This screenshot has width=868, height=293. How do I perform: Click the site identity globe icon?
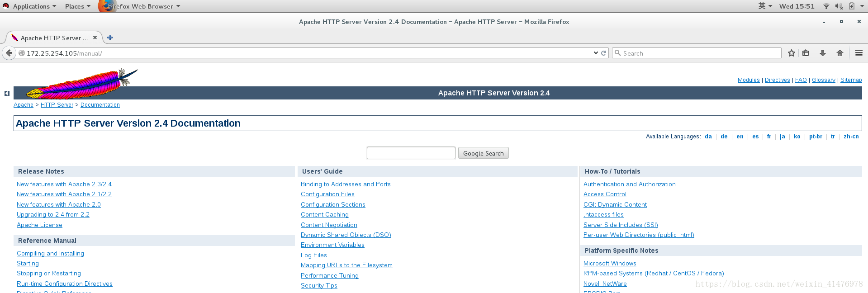coord(21,53)
